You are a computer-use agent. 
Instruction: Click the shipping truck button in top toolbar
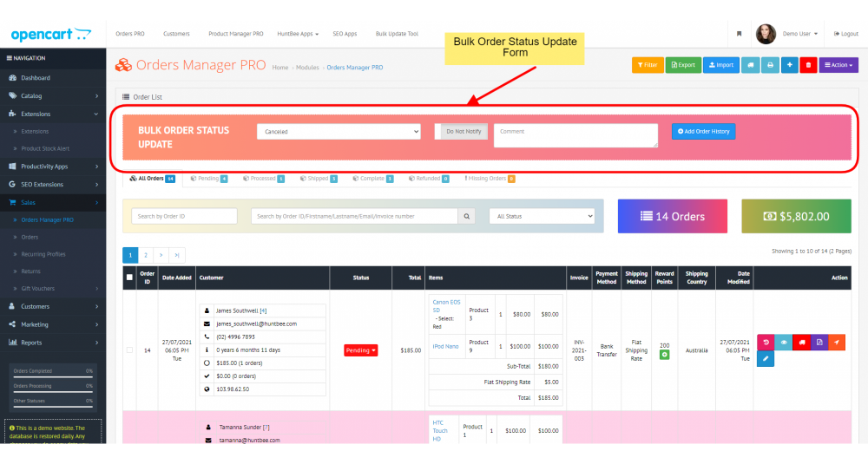(x=750, y=65)
